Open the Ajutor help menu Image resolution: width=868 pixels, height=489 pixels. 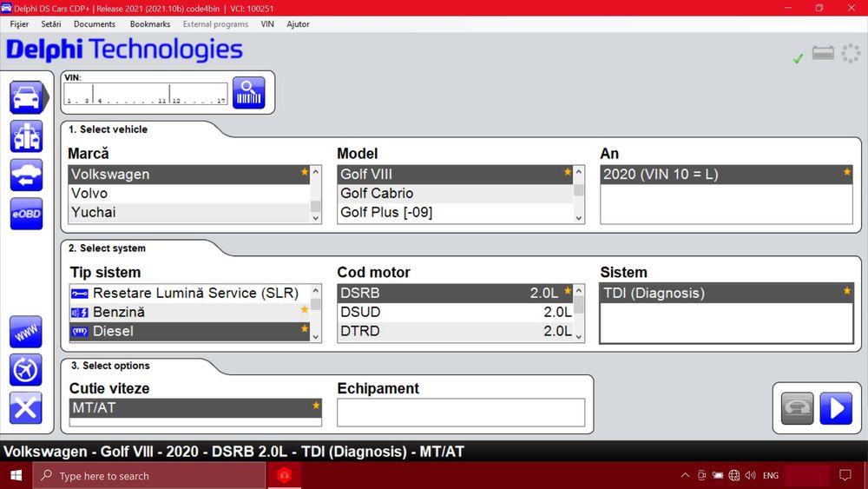click(x=298, y=24)
